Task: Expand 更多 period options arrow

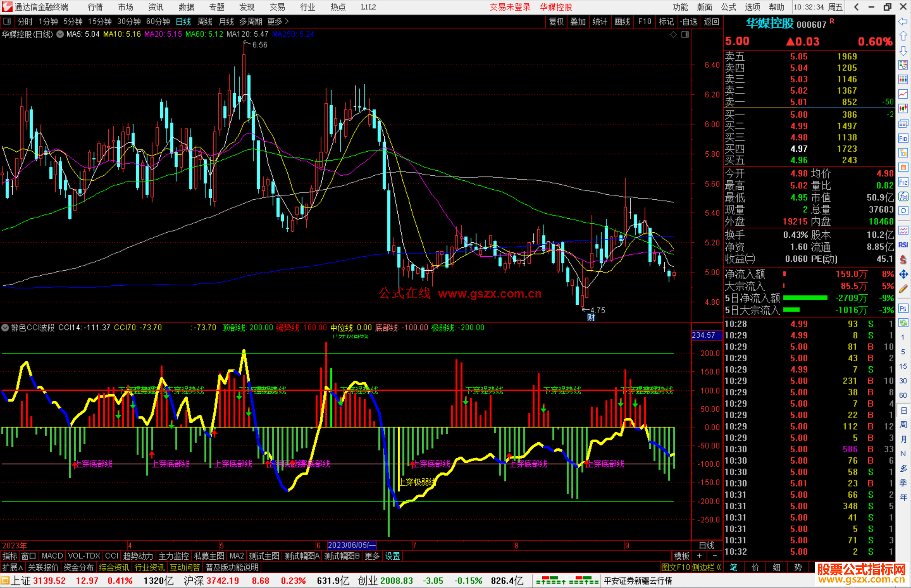Action: coord(287,21)
